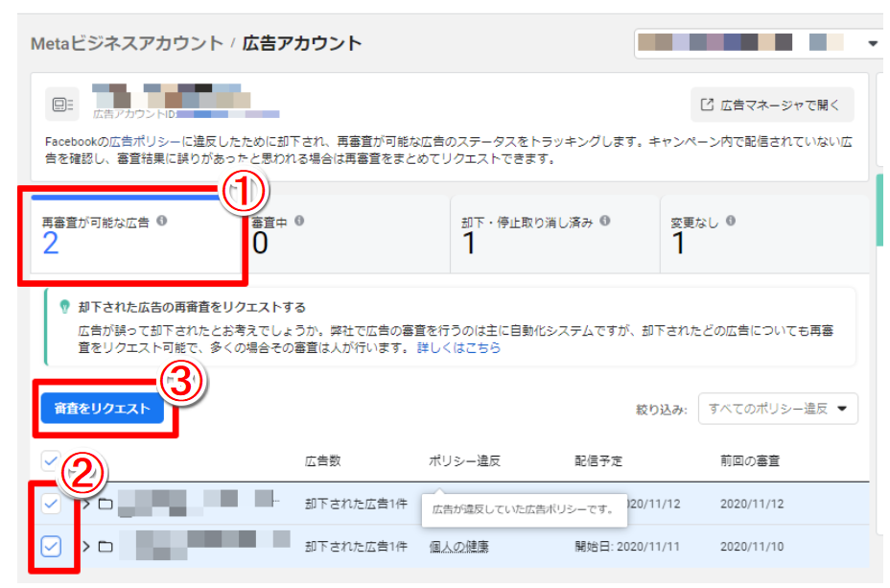Toggle the select-all checkbox in table header
Screen dimensions: 890x588
tap(51, 461)
